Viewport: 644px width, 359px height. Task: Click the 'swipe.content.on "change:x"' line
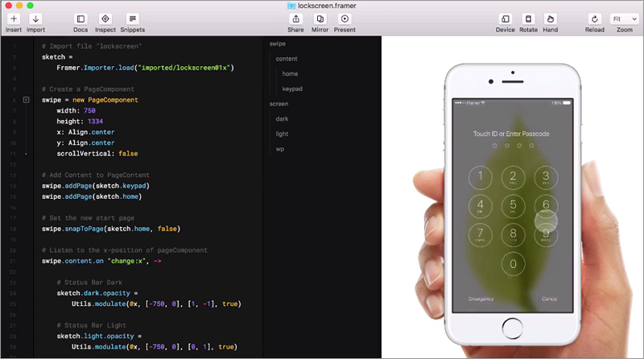tap(101, 262)
